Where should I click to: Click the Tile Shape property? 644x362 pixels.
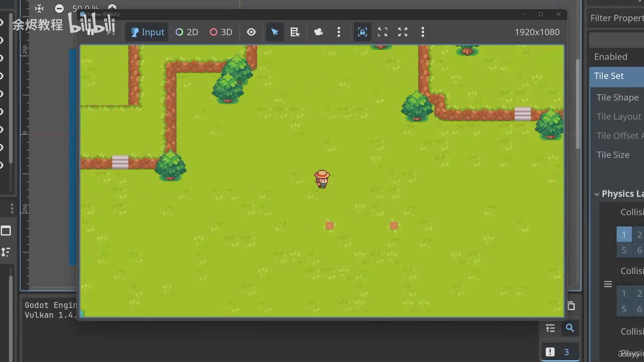617,98
